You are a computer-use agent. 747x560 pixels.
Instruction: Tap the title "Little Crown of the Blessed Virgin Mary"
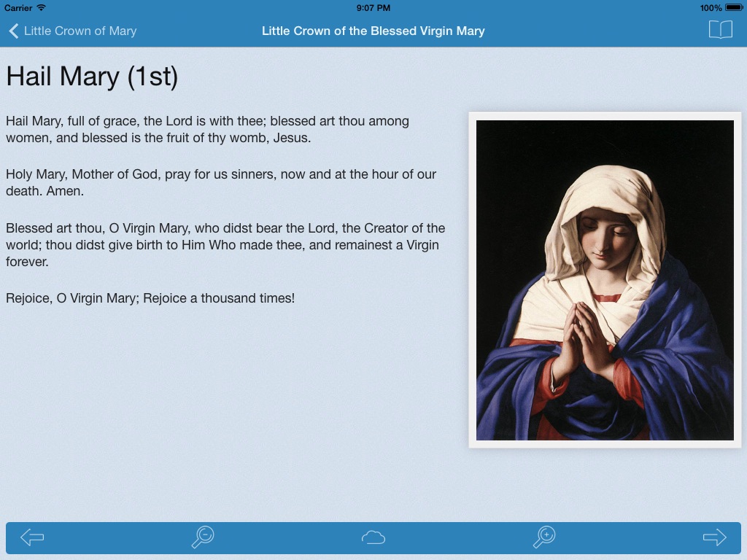coord(373,31)
